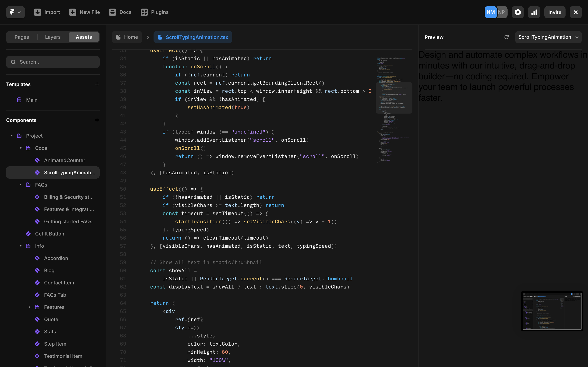This screenshot has height=367, width=588.
Task: Expand the Features folder
Action: coord(30,307)
